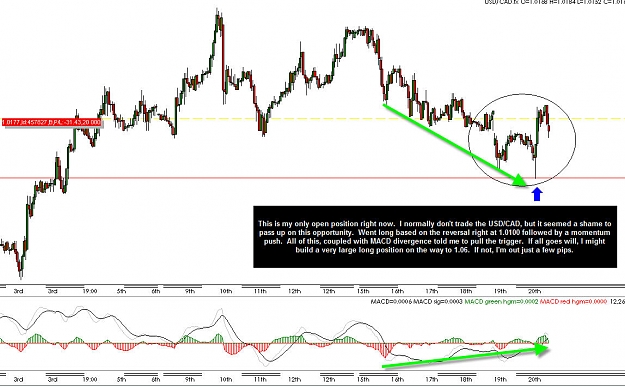The image size is (625, 387).
Task: Click '19th' on the price chart time axis
Action: (500, 291)
